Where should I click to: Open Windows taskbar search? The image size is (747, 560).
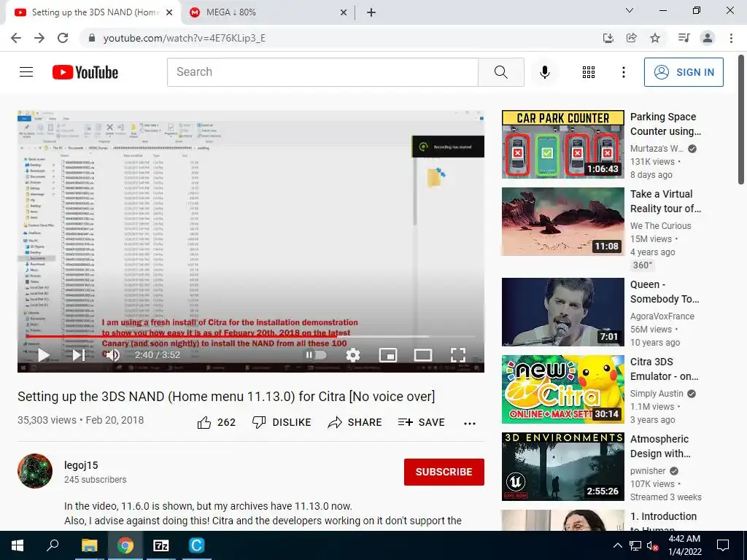53,545
